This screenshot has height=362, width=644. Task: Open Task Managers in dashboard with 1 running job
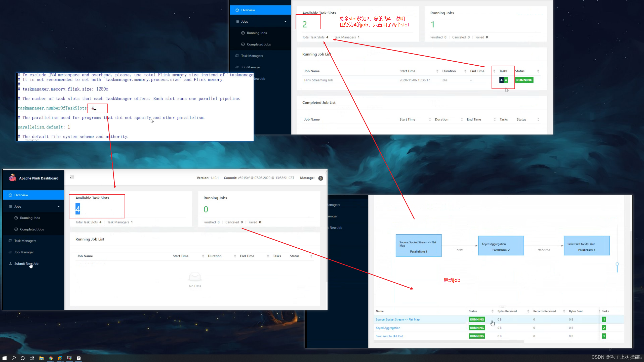coord(252,56)
